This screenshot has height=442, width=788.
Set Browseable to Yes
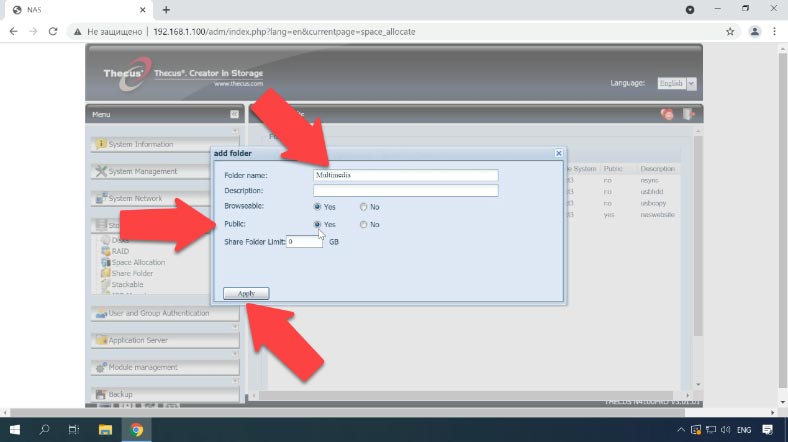point(317,206)
